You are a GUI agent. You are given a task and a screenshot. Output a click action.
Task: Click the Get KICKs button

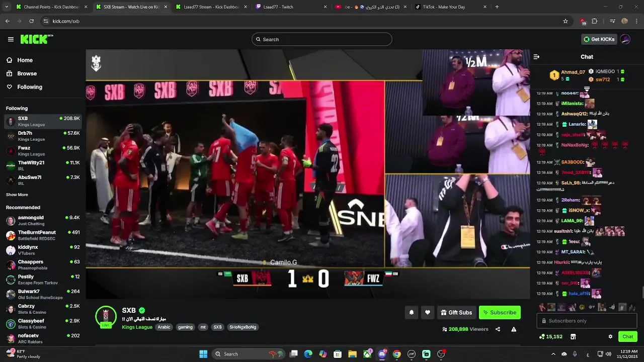point(599,39)
